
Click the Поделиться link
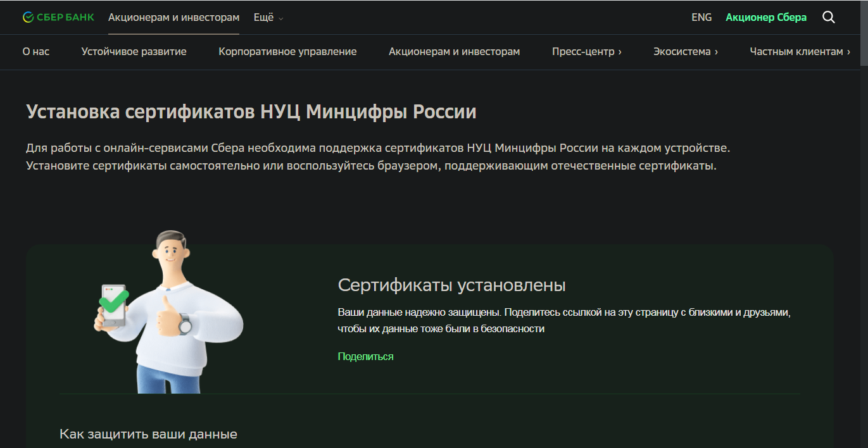(365, 356)
